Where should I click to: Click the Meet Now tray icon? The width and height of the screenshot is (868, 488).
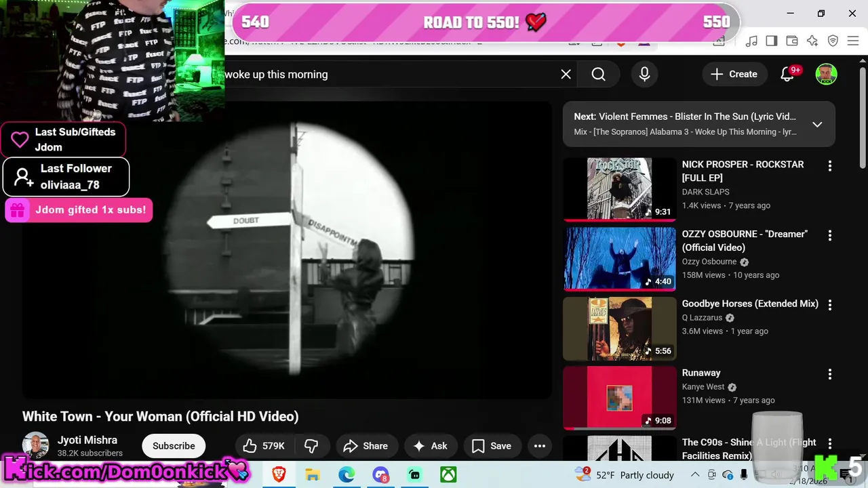click(711, 474)
